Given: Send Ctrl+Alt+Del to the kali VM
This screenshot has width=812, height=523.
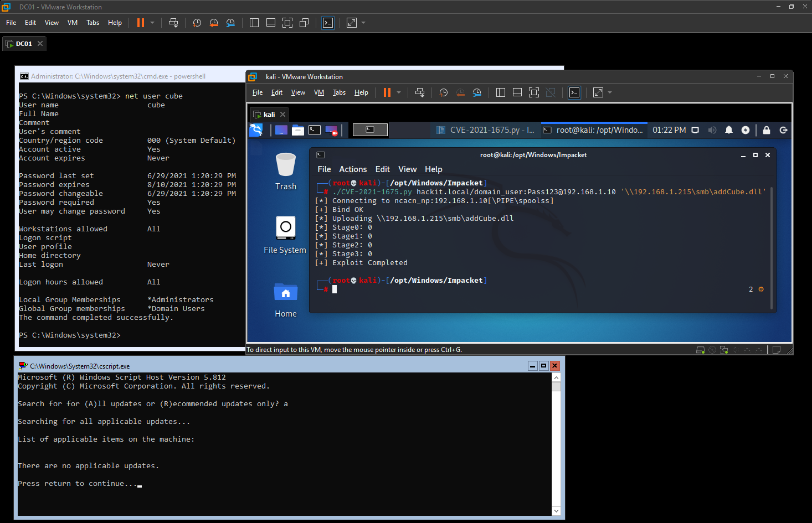Looking at the screenshot, I should [420, 92].
